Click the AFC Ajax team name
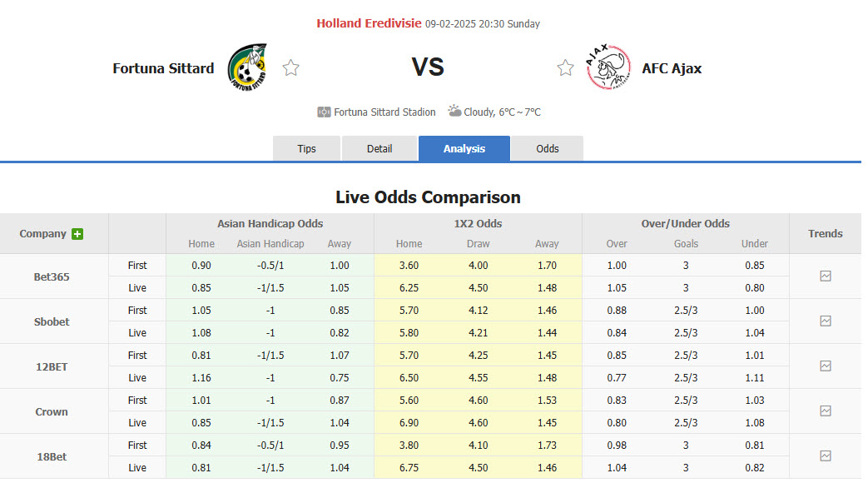The image size is (868, 483). click(672, 68)
